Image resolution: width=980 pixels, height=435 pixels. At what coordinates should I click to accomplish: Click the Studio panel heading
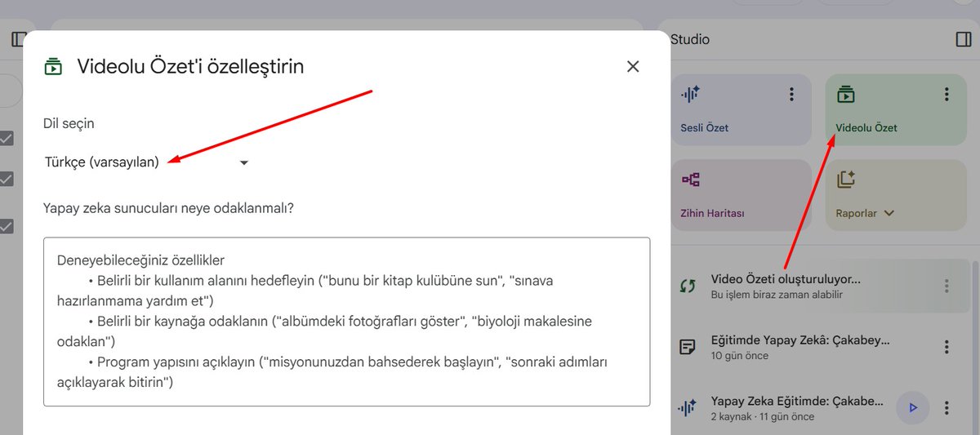coord(690,39)
